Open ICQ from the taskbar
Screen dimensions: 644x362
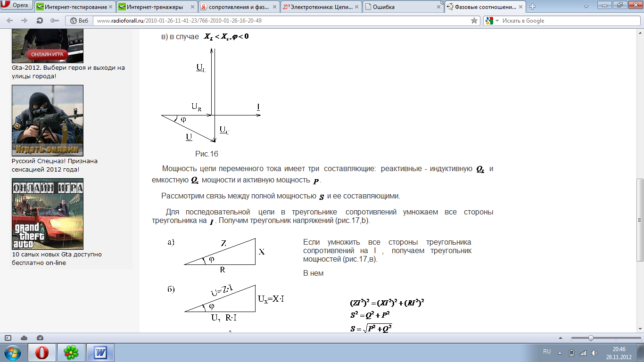pyautogui.click(x=71, y=353)
